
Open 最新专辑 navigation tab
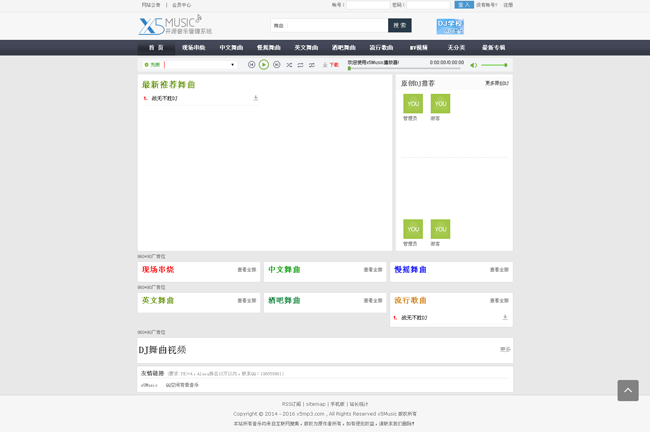493,48
